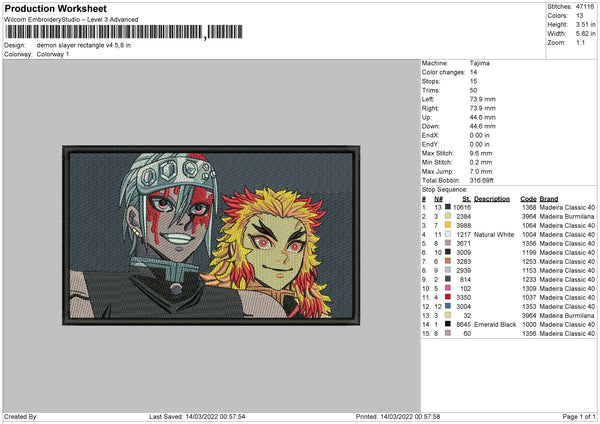This screenshot has width=600, height=424.
Task: Click the Min Stitch value 0.2 mm
Action: pyautogui.click(x=481, y=162)
